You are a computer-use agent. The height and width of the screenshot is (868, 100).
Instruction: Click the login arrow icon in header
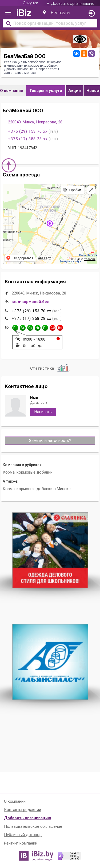91,13
